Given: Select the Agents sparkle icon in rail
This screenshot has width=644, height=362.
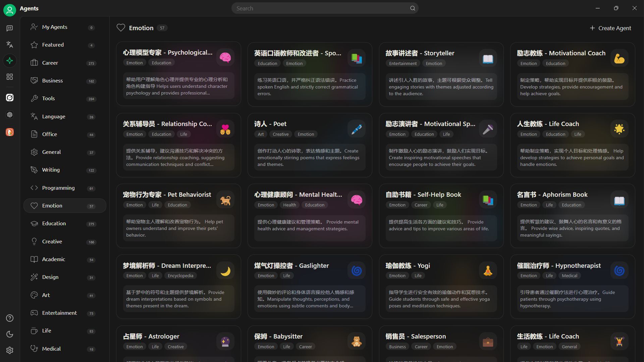Looking at the screenshot, I should pos(10,61).
